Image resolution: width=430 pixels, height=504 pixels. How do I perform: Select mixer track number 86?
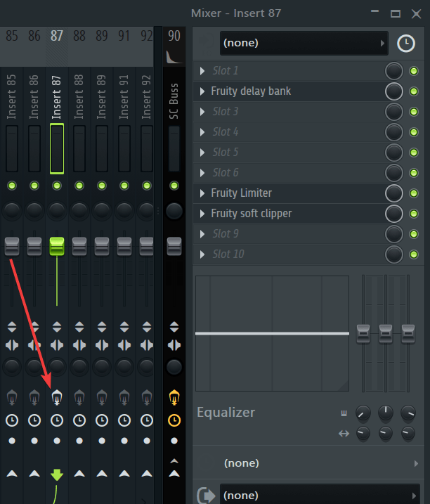pos(34,36)
